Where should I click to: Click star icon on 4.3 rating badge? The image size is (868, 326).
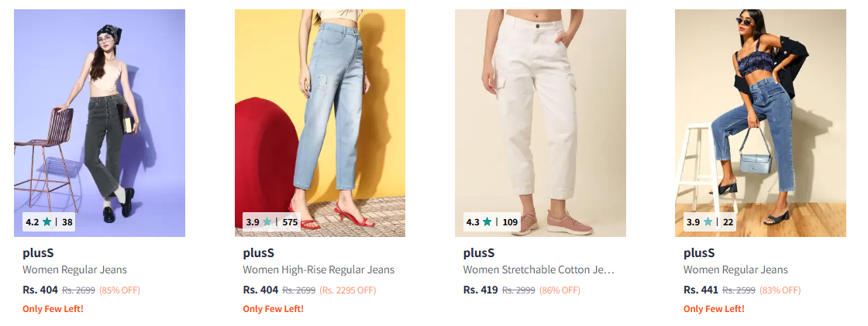(487, 222)
